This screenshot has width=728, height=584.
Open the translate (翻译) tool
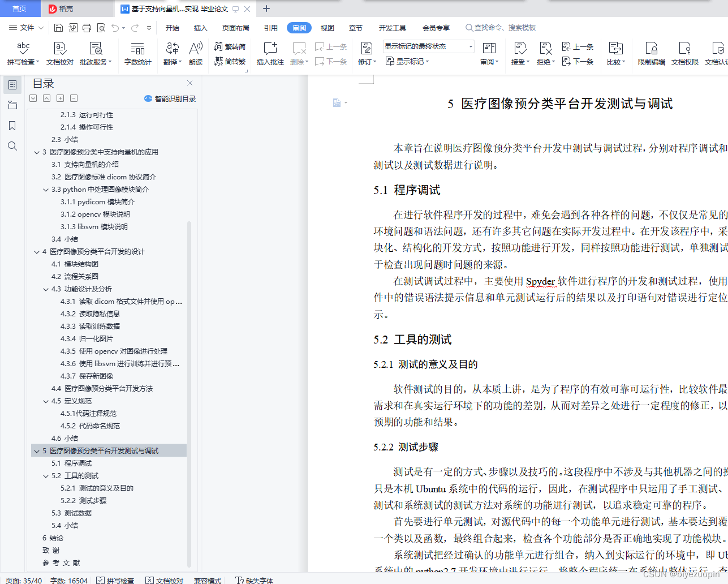(x=173, y=54)
